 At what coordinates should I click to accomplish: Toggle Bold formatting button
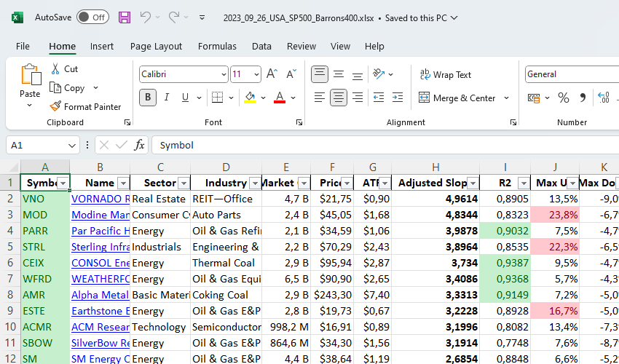[x=148, y=98]
